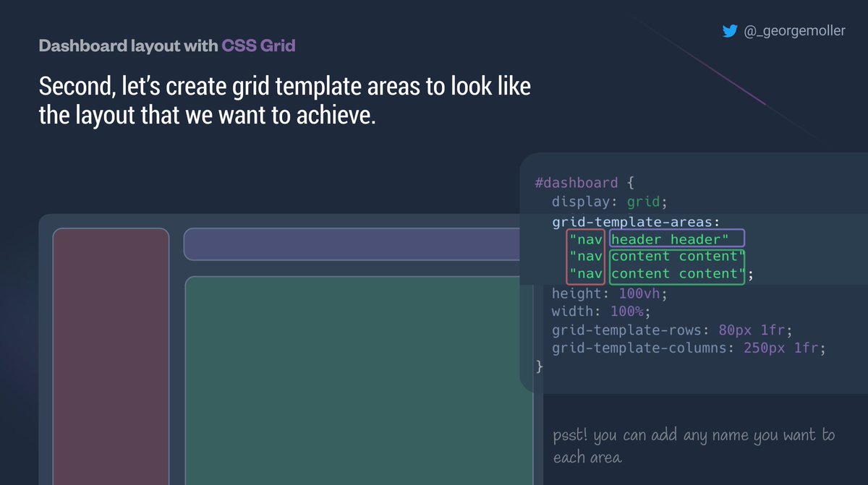Click the "header header" code string
This screenshot has height=485, width=868.
[x=677, y=239]
